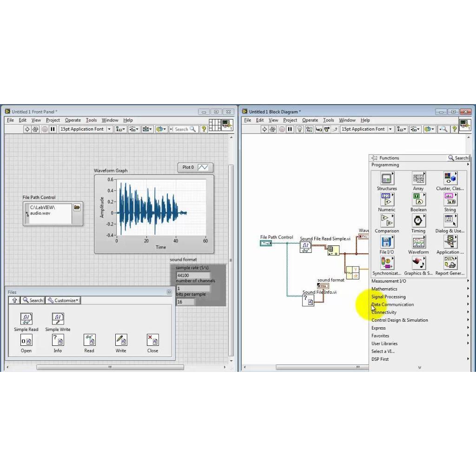Click Run arrow in Front Panel toolbar
Image resolution: width=476 pixels, height=476 pixels.
[27, 129]
